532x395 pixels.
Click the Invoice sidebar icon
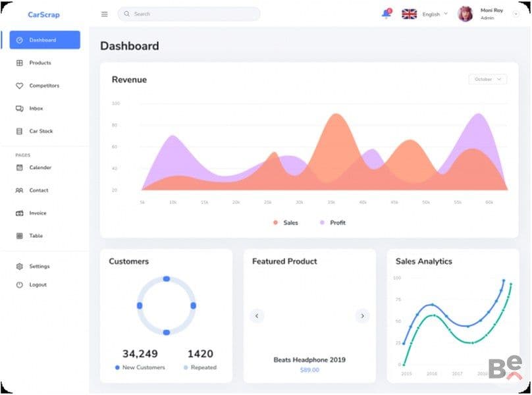[20, 213]
